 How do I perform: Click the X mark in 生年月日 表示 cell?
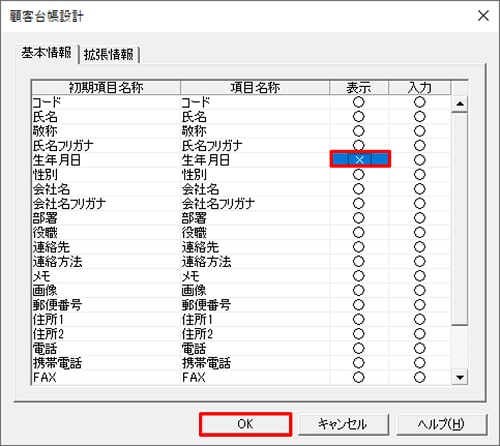360,159
